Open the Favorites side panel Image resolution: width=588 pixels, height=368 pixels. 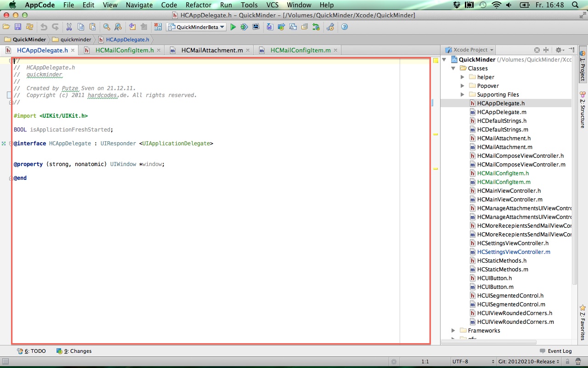coord(582,322)
